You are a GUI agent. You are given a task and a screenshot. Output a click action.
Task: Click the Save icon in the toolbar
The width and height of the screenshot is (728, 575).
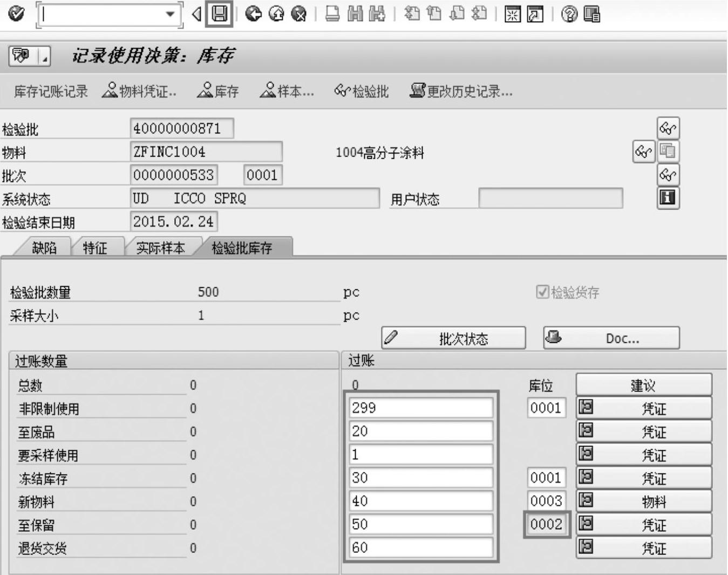[x=219, y=13]
